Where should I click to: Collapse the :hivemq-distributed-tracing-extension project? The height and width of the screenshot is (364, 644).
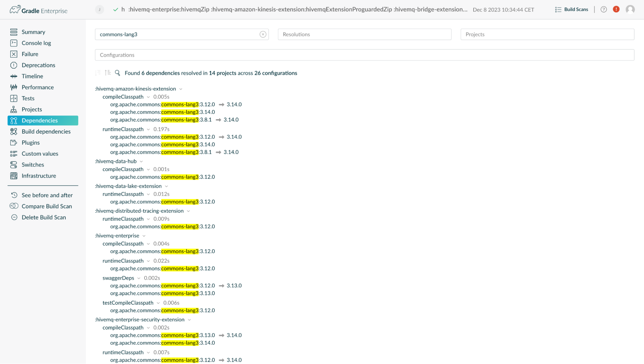pos(188,211)
